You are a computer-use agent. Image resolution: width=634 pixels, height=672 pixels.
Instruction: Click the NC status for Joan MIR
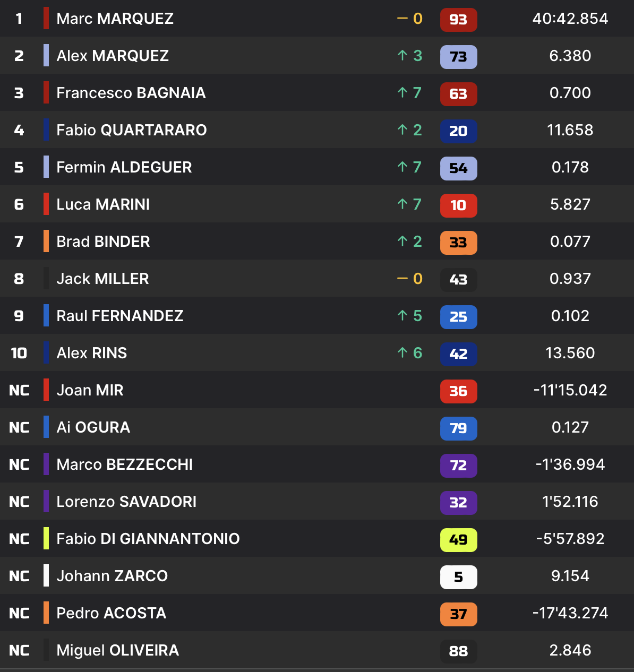pyautogui.click(x=19, y=390)
